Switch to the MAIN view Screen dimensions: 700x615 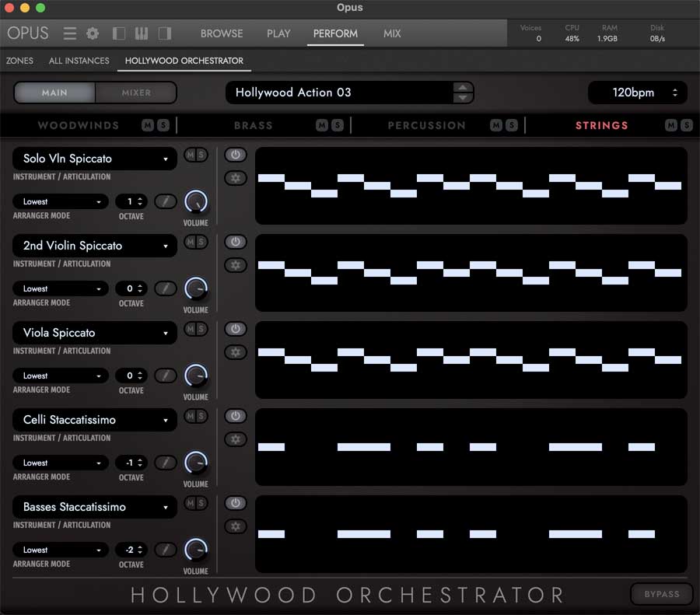point(54,93)
